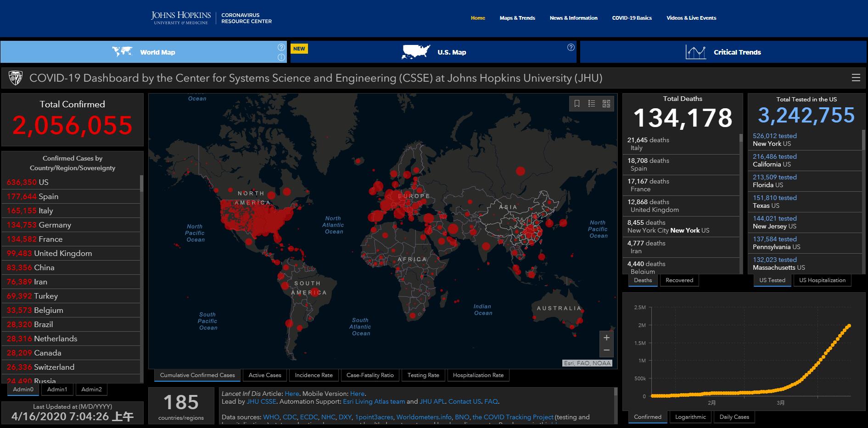Click the World Map info icon

(281, 57)
